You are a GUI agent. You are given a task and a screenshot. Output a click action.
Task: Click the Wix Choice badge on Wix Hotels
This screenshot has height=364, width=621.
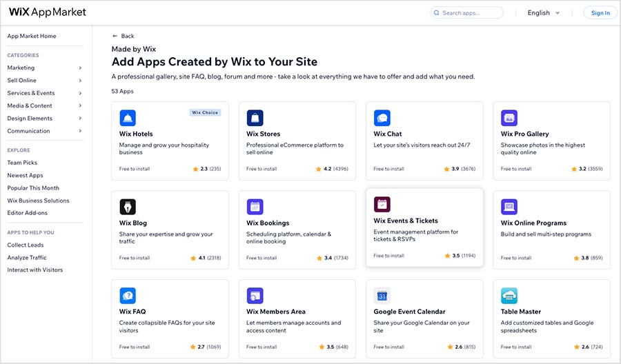(x=205, y=113)
